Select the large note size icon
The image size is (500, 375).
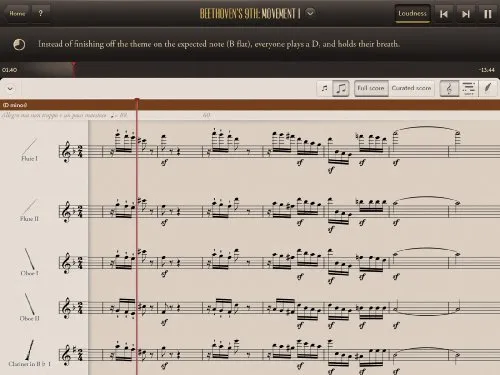tap(341, 89)
